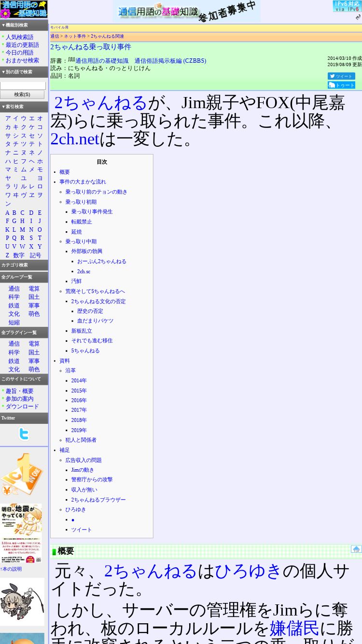362x644 pixels.
Task: Click 嫌儲民 link in 概要 paragraph
Action: click(294, 629)
